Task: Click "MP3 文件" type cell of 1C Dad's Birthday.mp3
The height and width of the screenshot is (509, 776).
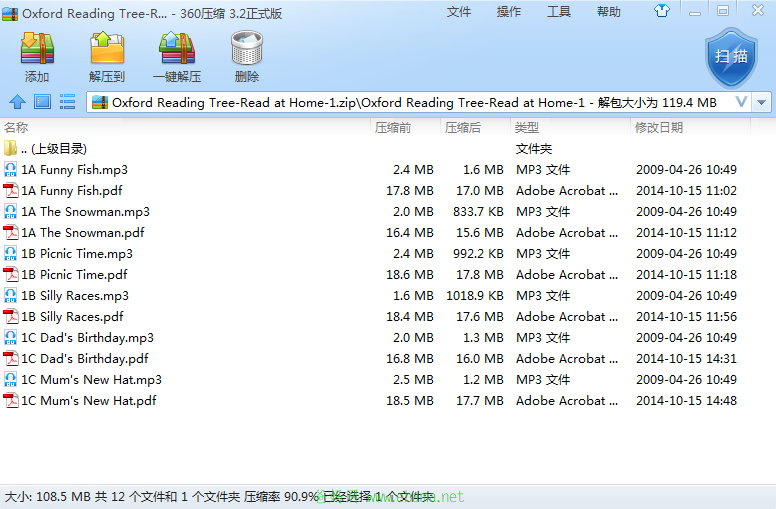Action: [543, 338]
